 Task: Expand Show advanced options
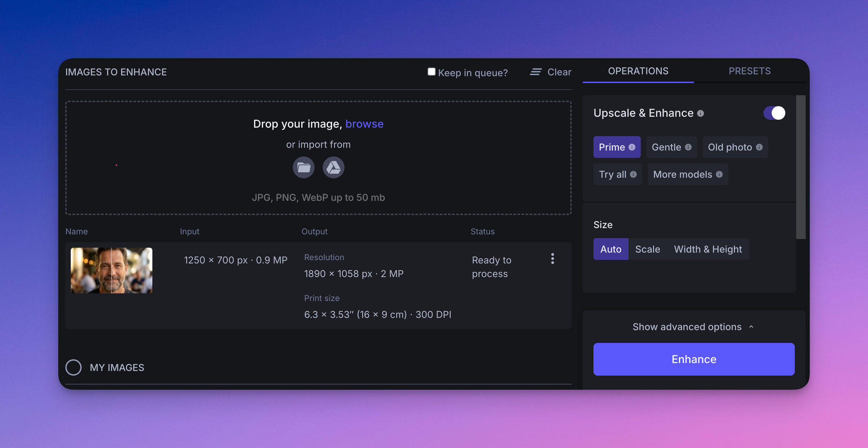[x=693, y=327]
